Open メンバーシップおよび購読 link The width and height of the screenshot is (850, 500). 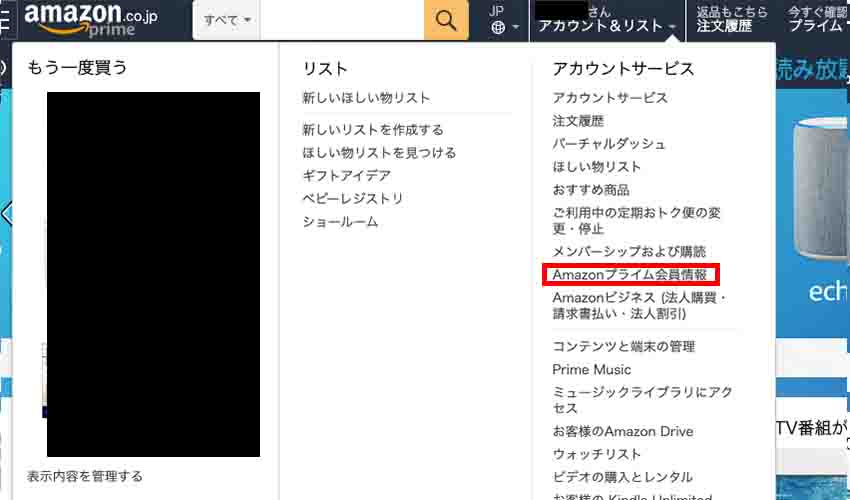[x=629, y=252]
